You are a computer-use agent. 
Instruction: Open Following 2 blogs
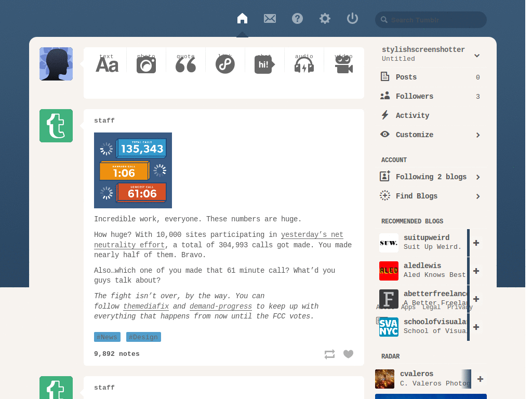430,177
